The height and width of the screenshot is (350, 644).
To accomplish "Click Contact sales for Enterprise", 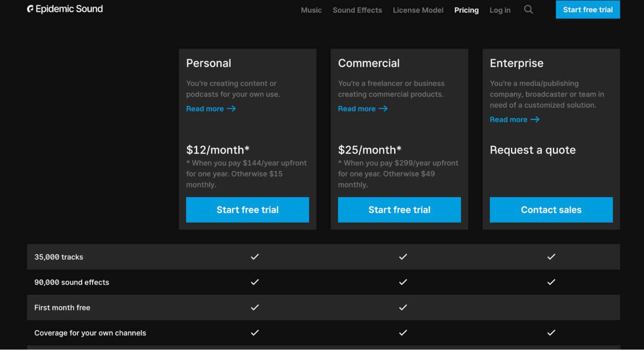I will pos(551,210).
